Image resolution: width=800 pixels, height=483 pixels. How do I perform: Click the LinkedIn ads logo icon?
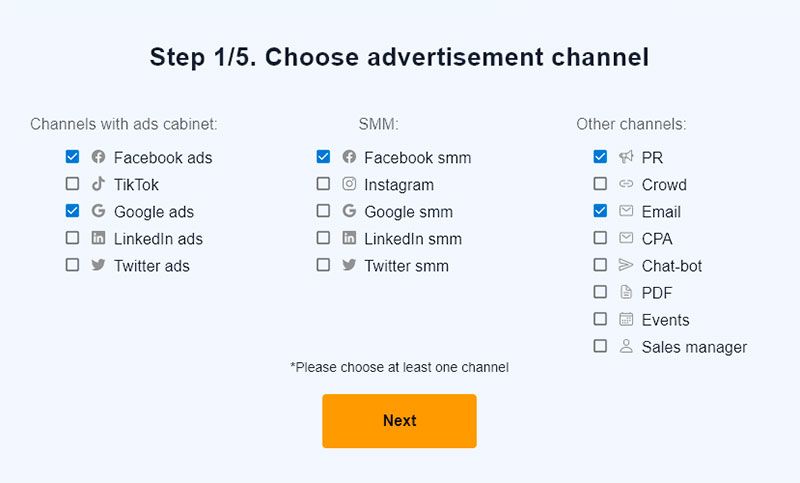(x=98, y=238)
